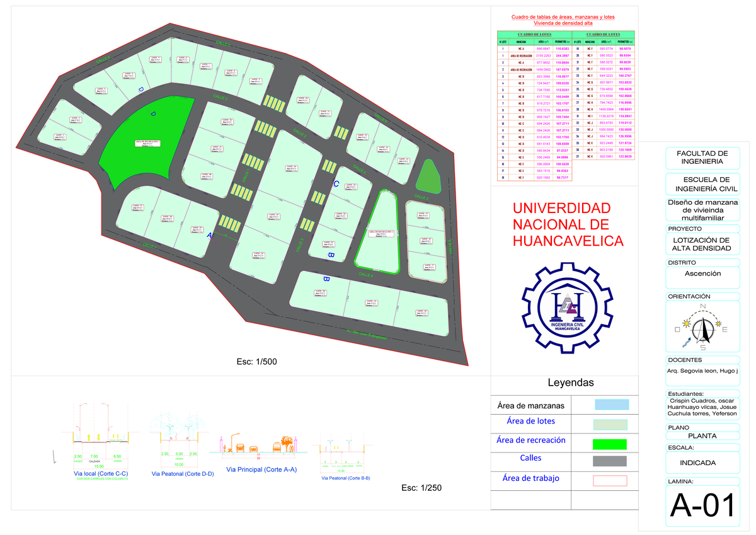Click the 'Leyendas' legend heading
The image size is (756, 535).
(x=571, y=383)
